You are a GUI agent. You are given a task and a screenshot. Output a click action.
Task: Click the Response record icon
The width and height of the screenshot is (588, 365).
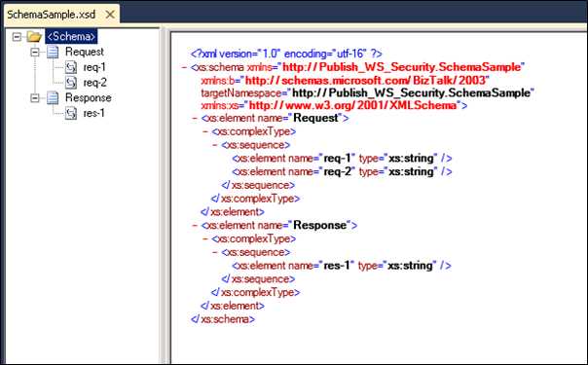[x=53, y=97]
